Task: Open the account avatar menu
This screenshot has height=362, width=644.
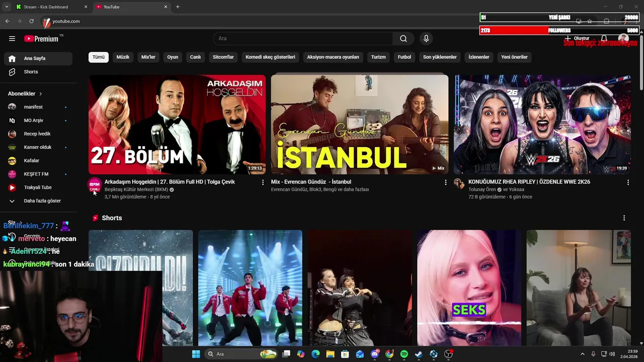Action: pyautogui.click(x=623, y=39)
